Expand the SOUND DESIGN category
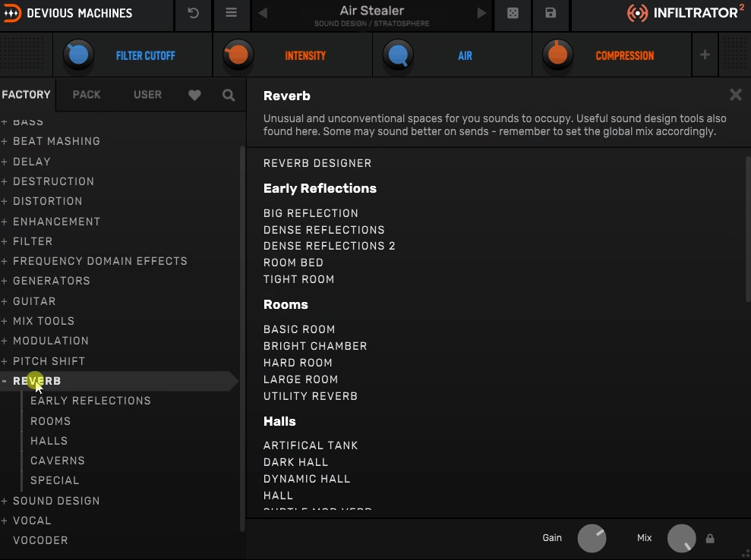751x560 pixels. 5,501
